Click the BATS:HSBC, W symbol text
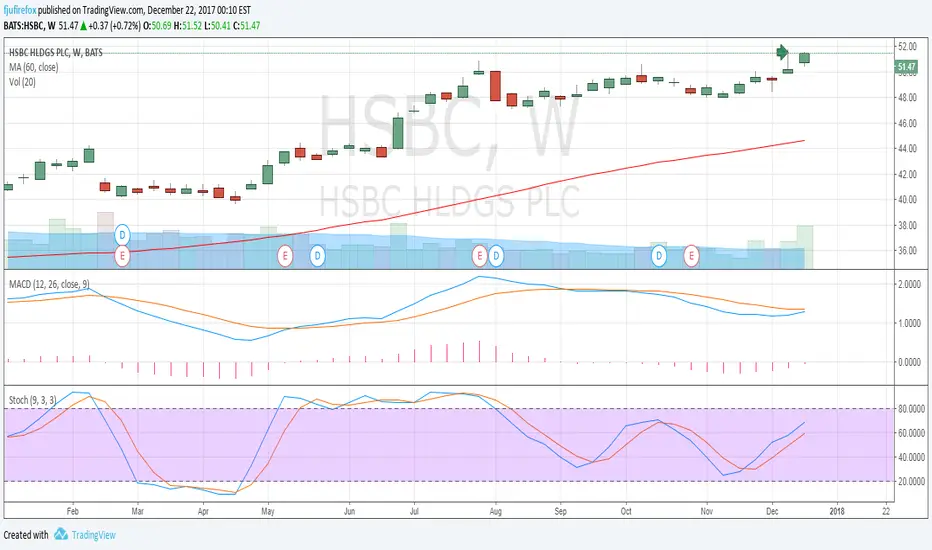 coord(29,26)
